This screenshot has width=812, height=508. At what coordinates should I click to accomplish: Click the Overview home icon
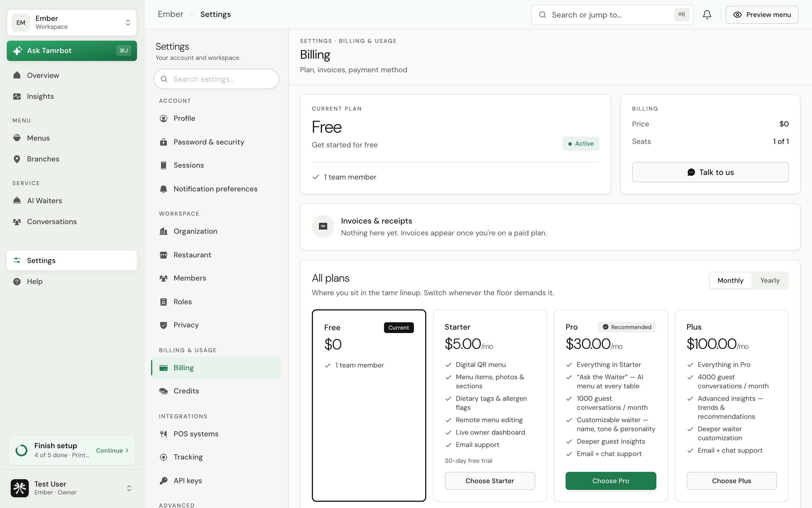pos(17,75)
